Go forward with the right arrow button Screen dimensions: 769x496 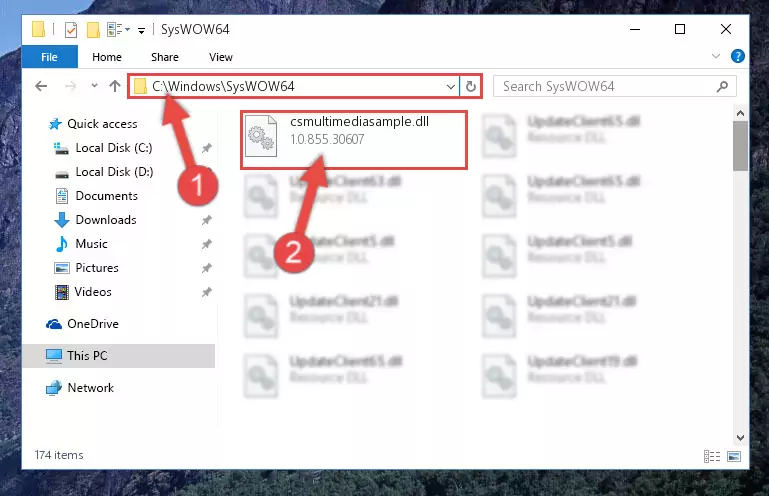click(x=71, y=86)
